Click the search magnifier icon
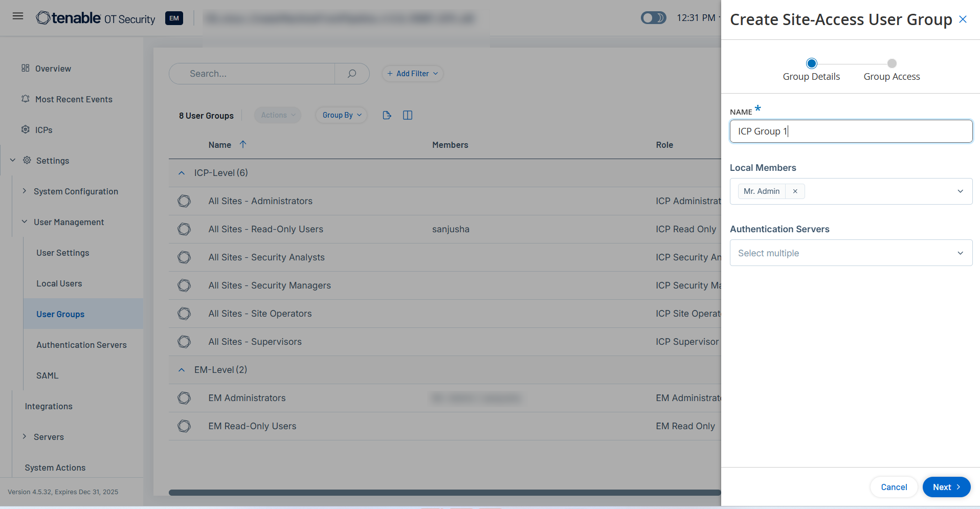 pos(352,74)
